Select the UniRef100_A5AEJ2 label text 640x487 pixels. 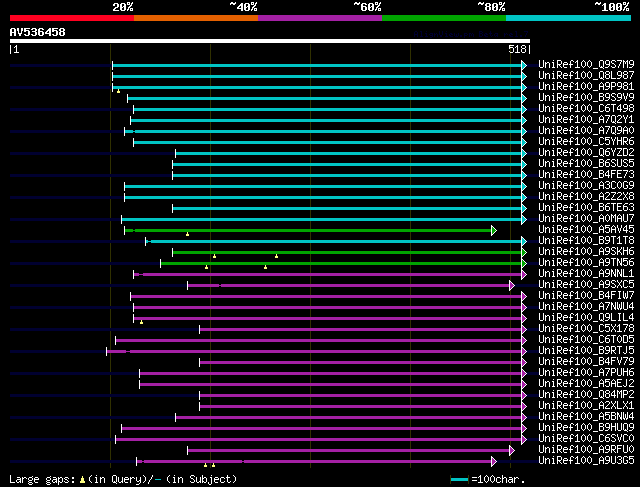click(x=586, y=384)
